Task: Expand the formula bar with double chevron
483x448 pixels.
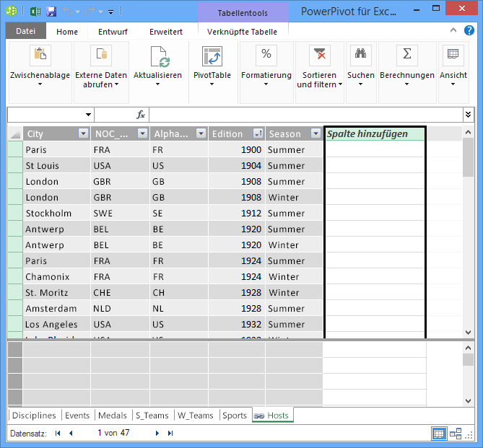Action: pyautogui.click(x=469, y=115)
